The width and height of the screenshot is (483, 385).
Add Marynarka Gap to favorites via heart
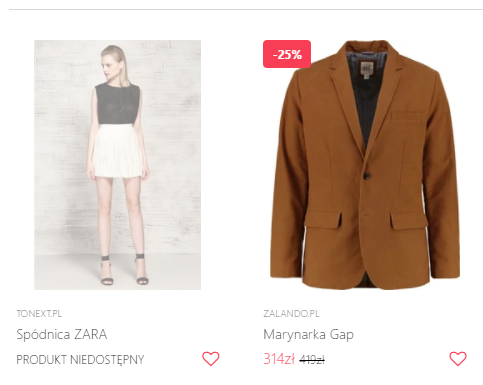point(458,359)
